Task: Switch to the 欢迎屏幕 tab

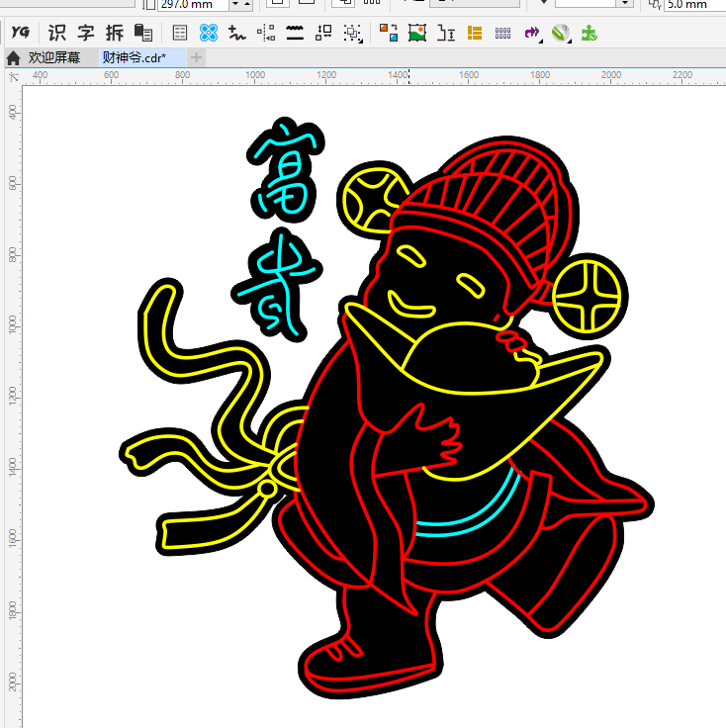Action: pos(53,57)
